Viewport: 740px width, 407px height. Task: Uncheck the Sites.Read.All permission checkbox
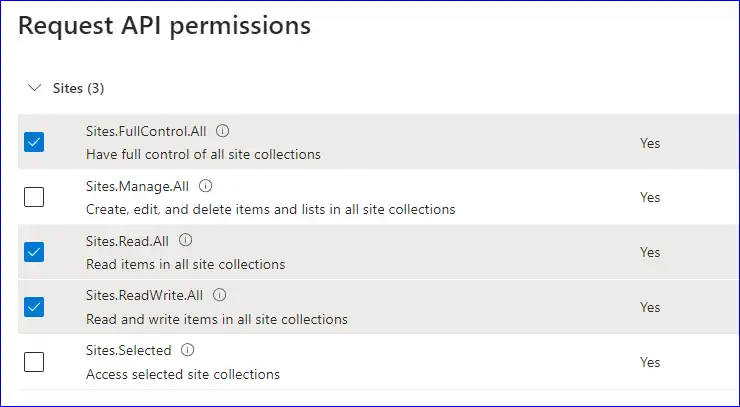pyautogui.click(x=34, y=252)
